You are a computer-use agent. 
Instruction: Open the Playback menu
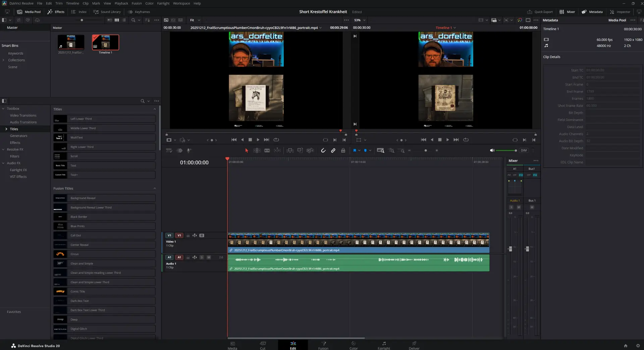tap(121, 3)
